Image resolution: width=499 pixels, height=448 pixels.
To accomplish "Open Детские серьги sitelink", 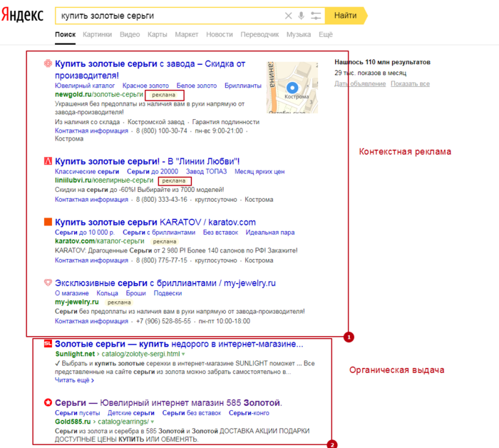I will pos(130,413).
